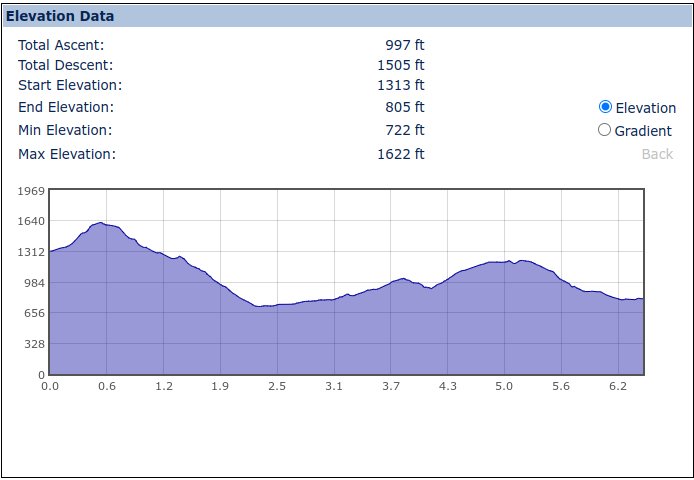Click the Total Ascent label text

pyautogui.click(x=61, y=45)
